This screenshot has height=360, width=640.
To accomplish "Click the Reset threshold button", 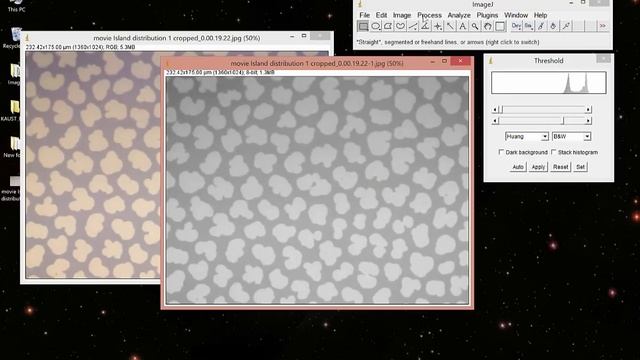I will pos(560,167).
